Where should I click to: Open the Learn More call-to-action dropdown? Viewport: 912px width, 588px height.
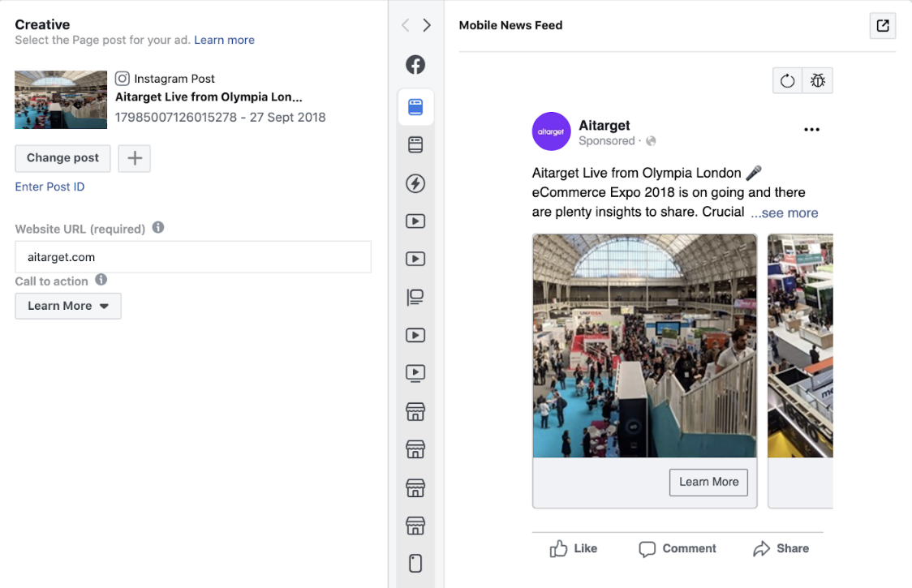pyautogui.click(x=68, y=306)
